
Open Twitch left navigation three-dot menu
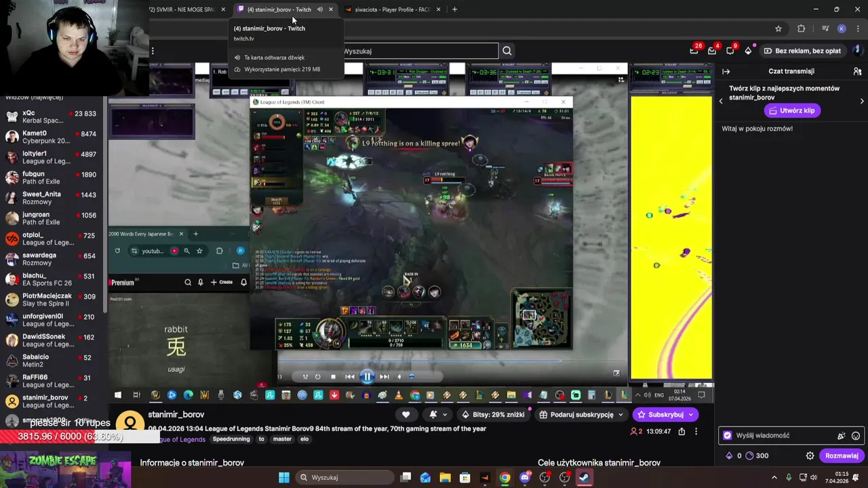[153, 51]
